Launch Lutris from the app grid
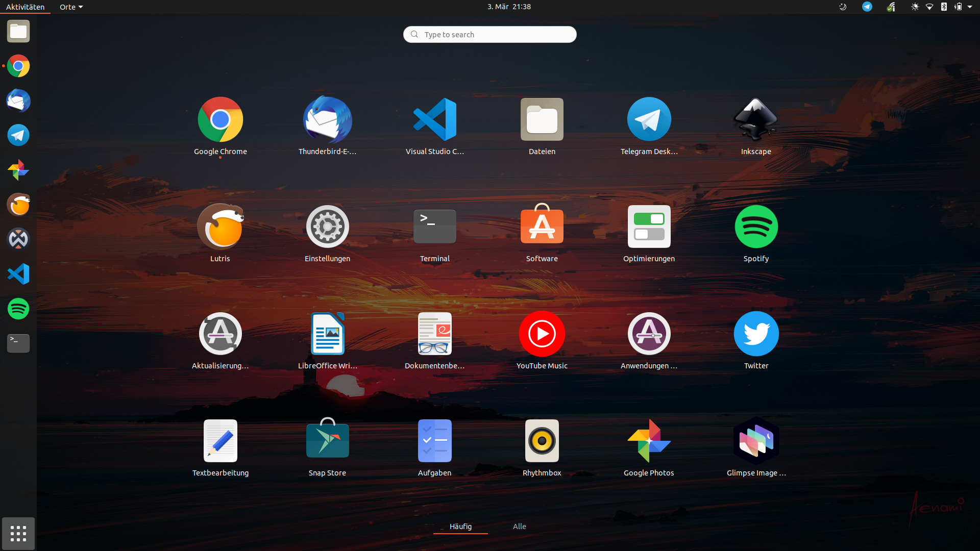This screenshot has width=980, height=551. [x=220, y=227]
